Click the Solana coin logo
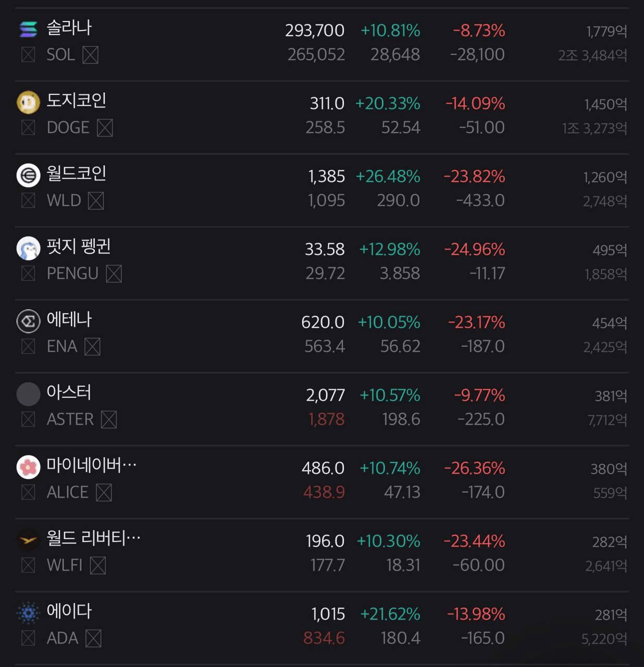The height and width of the screenshot is (667, 644). [28, 29]
